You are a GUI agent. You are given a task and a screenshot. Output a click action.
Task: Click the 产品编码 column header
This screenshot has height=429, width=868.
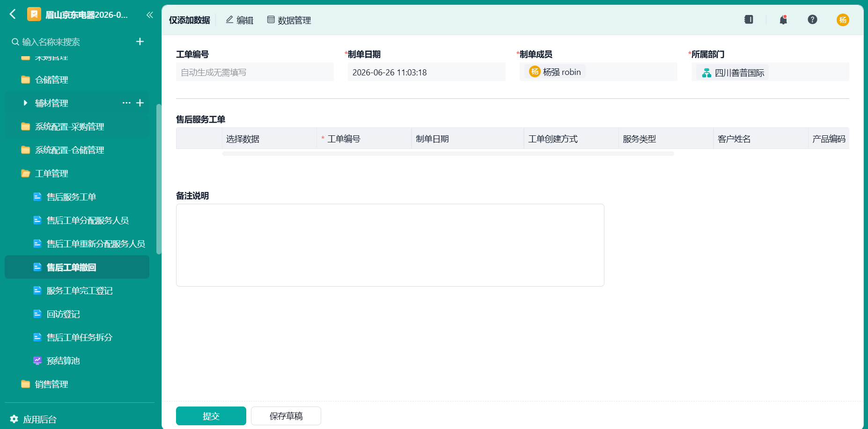pyautogui.click(x=829, y=139)
